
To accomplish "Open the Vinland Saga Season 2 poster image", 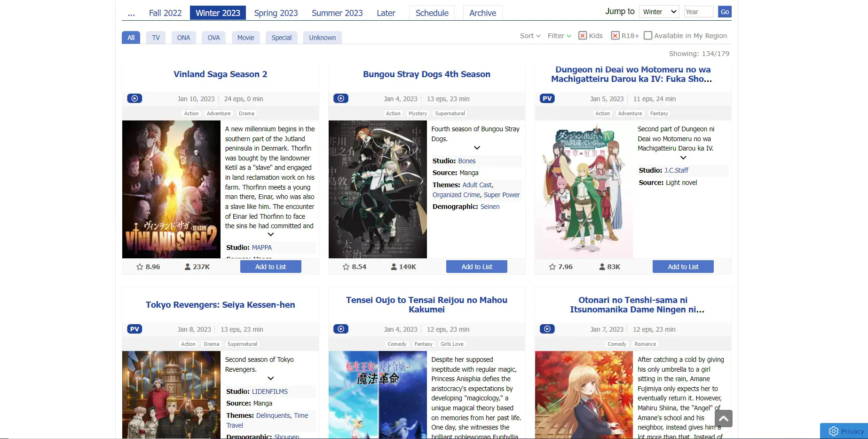I will click(x=171, y=189).
